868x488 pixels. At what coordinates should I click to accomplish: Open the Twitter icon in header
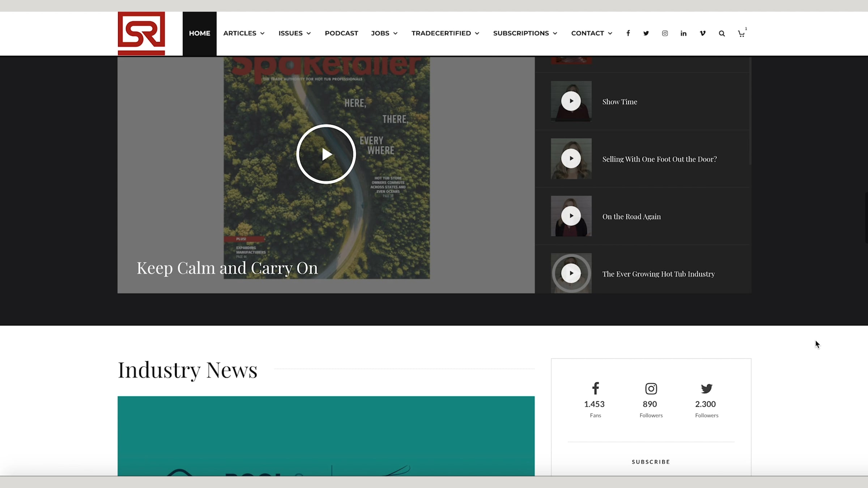coord(646,33)
